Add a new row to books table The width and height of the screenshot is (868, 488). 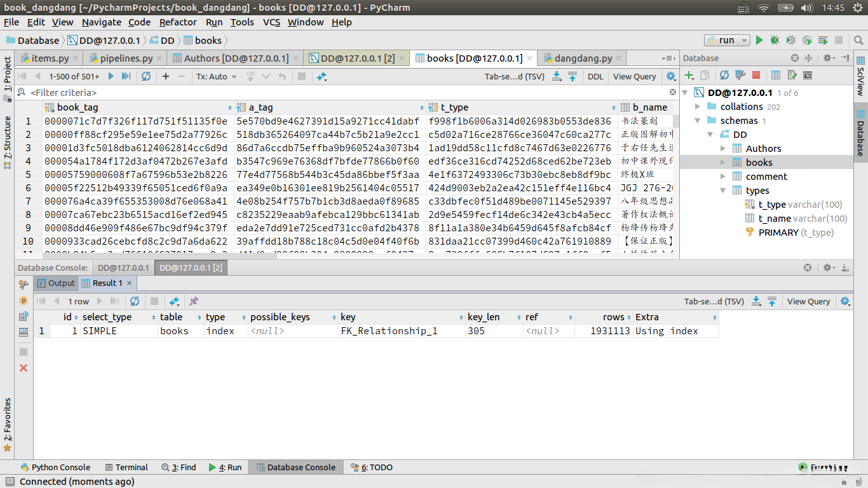click(166, 76)
